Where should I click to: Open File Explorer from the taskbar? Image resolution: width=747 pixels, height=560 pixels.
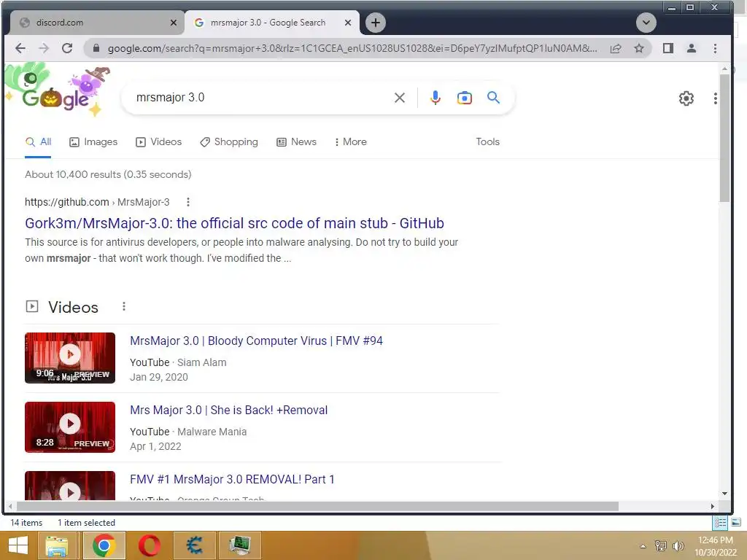pos(57,545)
